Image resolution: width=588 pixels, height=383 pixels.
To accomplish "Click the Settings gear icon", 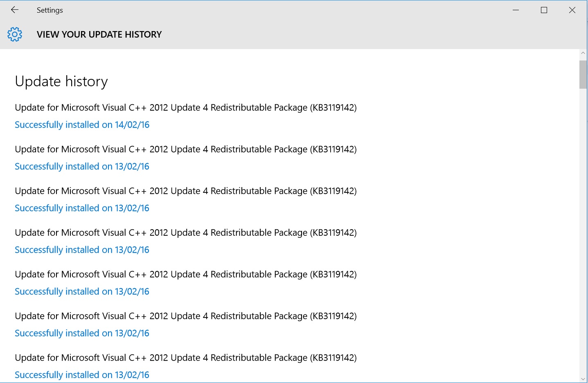I will click(x=15, y=34).
